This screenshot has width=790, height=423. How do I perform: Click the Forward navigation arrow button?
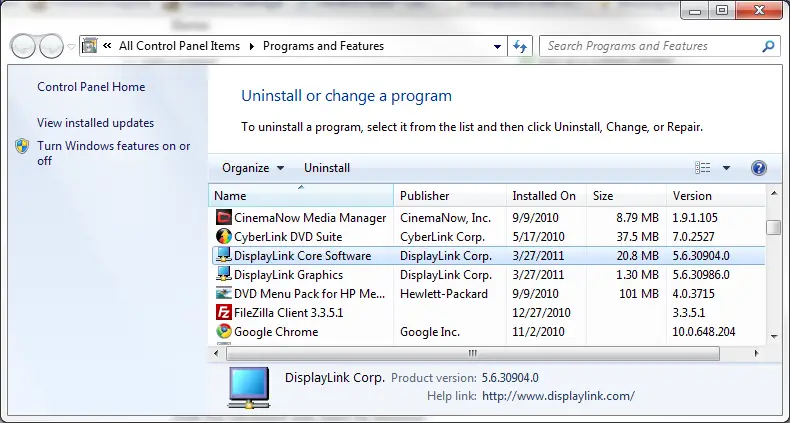click(x=51, y=46)
